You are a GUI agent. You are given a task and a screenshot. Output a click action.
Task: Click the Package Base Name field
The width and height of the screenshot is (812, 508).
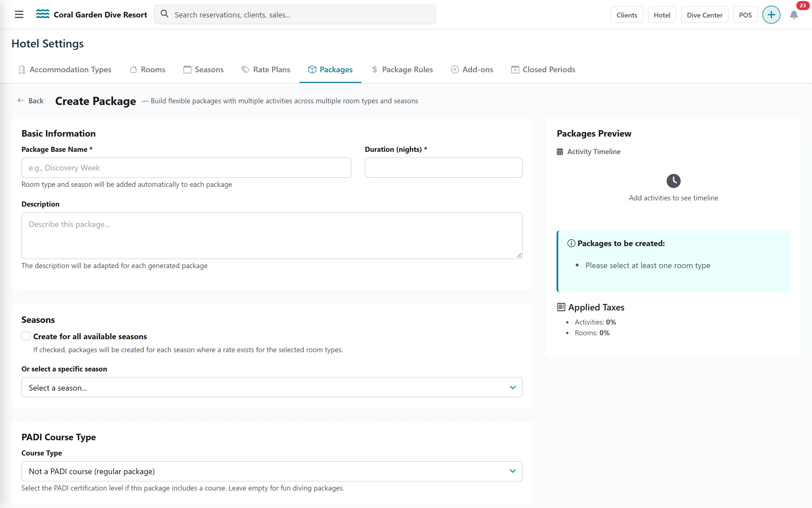click(186, 168)
